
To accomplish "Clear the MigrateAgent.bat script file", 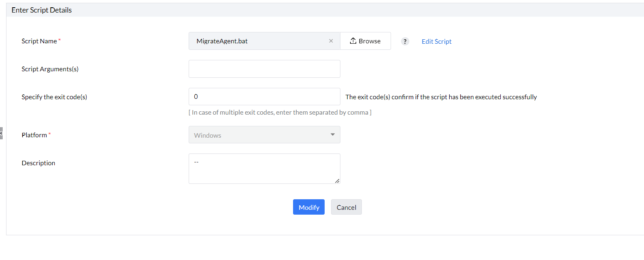I will (331, 41).
